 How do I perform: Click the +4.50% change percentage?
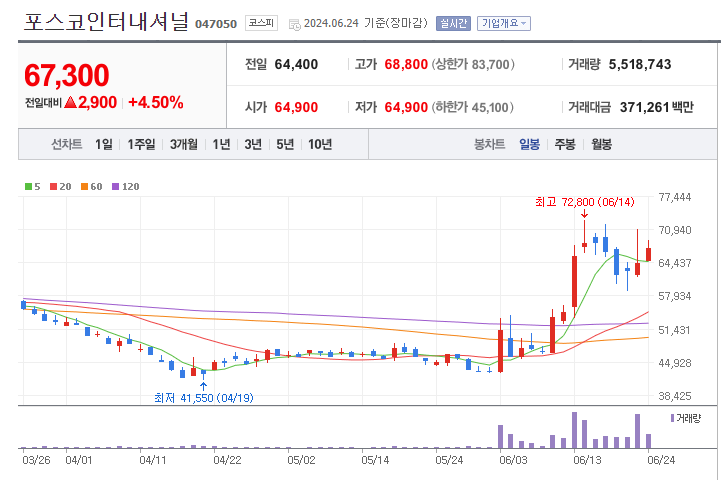pyautogui.click(x=156, y=102)
